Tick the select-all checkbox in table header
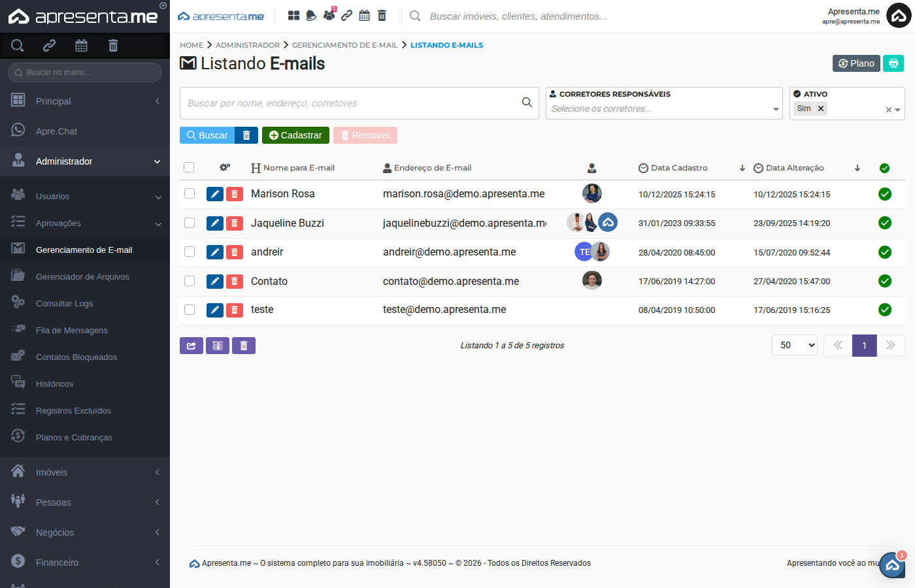The image size is (915, 588). [189, 167]
